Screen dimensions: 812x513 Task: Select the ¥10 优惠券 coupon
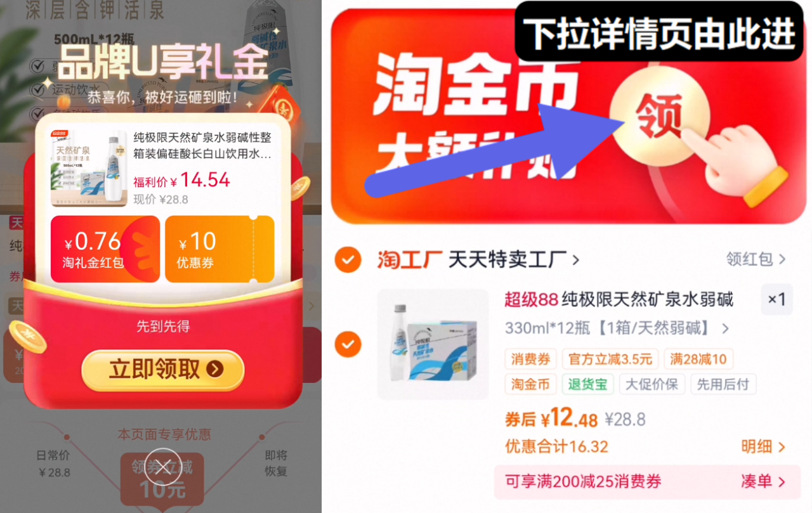click(219, 249)
